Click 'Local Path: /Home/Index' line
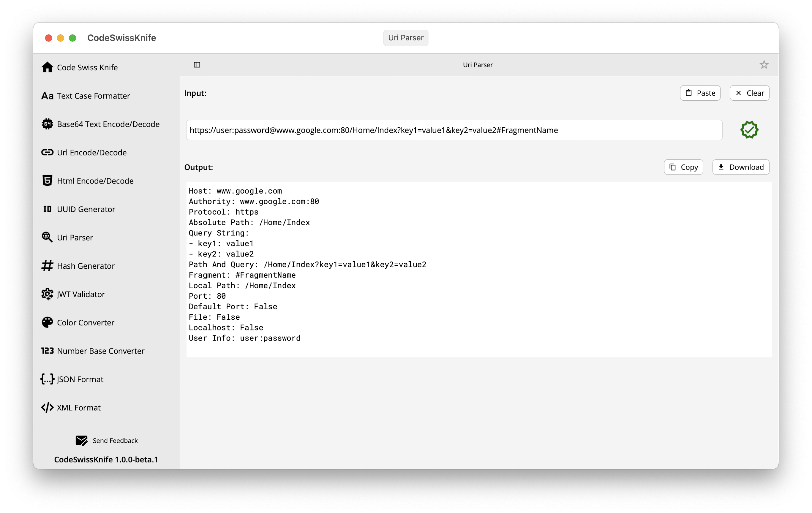Viewport: 812px width, 513px height. click(242, 286)
